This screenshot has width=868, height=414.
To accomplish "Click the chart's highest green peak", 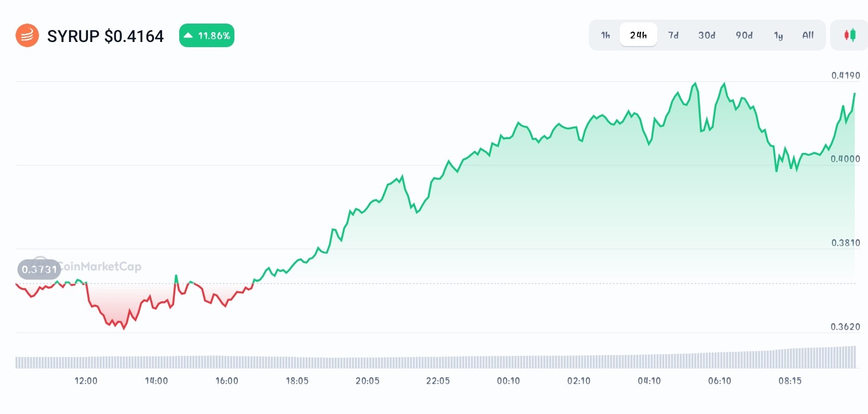I will (723, 83).
